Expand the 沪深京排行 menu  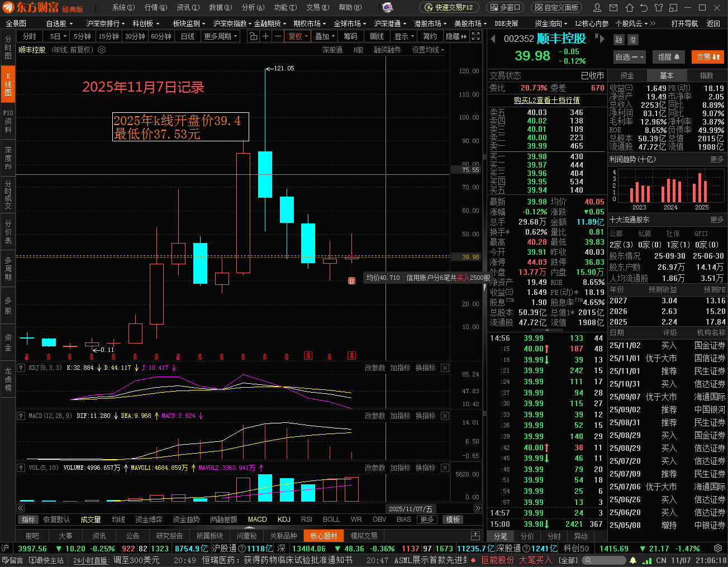point(107,23)
